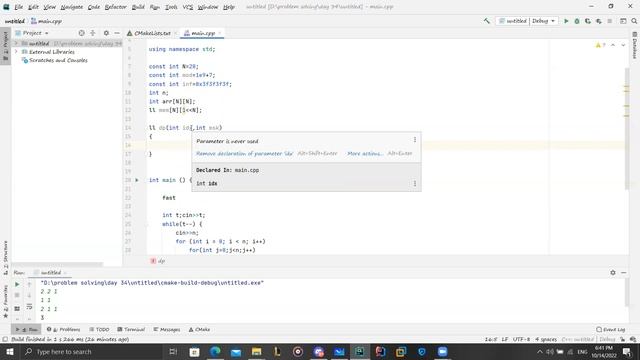Click the Build hammer icon
The image size is (640, 360).
tap(487, 21)
